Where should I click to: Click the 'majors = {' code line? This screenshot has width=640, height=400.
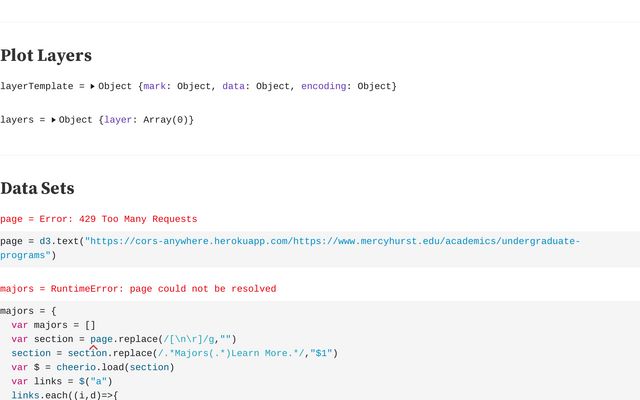[x=28, y=311]
